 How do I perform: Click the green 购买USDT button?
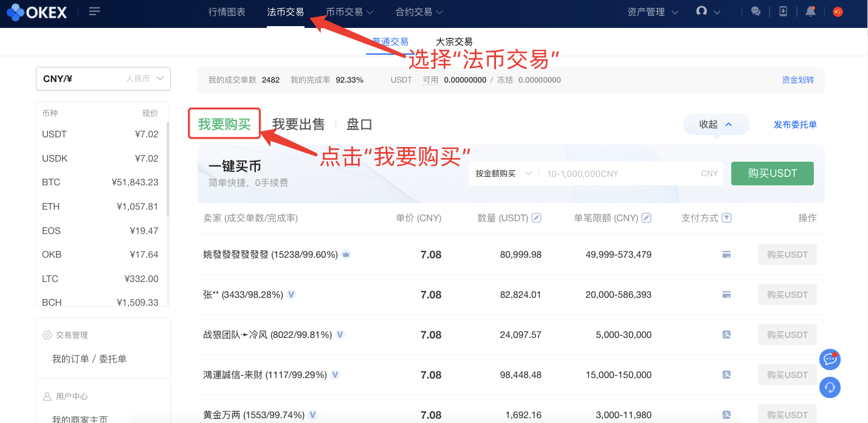(773, 173)
